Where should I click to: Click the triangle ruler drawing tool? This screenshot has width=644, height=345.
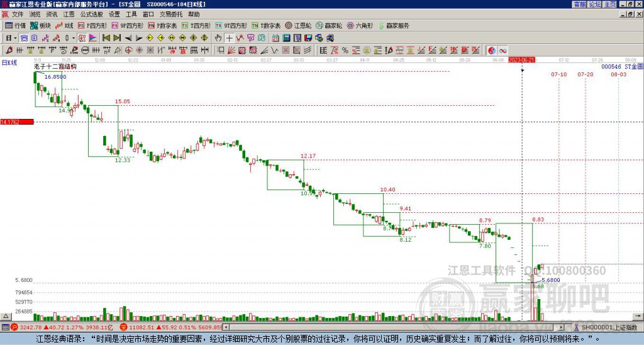tap(118, 50)
